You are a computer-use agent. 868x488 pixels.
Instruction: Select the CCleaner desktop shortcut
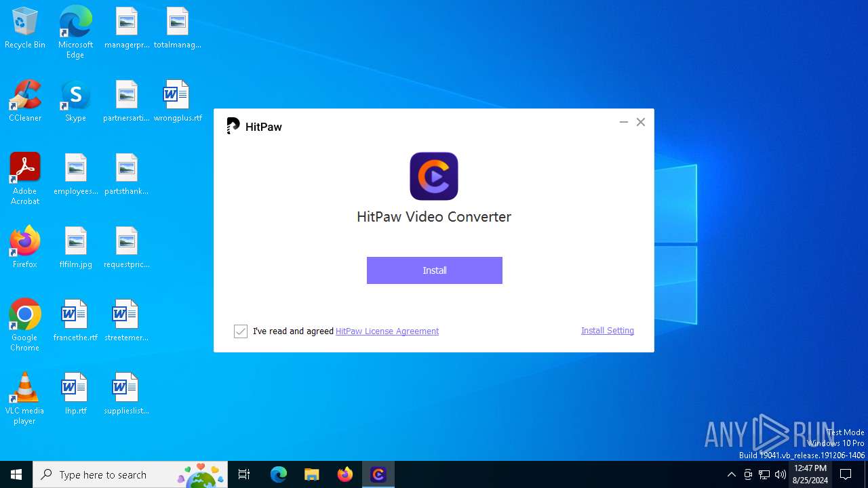(x=25, y=102)
